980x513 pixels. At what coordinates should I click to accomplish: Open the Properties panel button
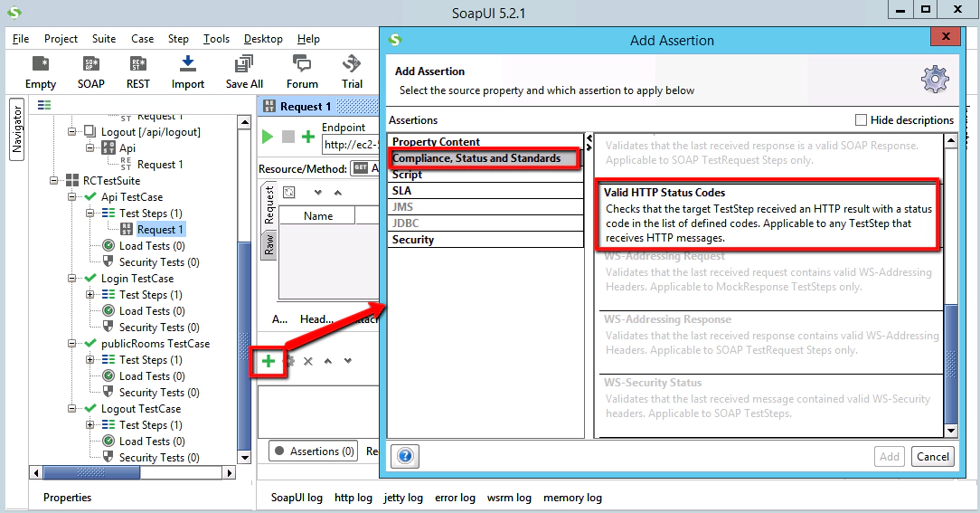(68, 498)
